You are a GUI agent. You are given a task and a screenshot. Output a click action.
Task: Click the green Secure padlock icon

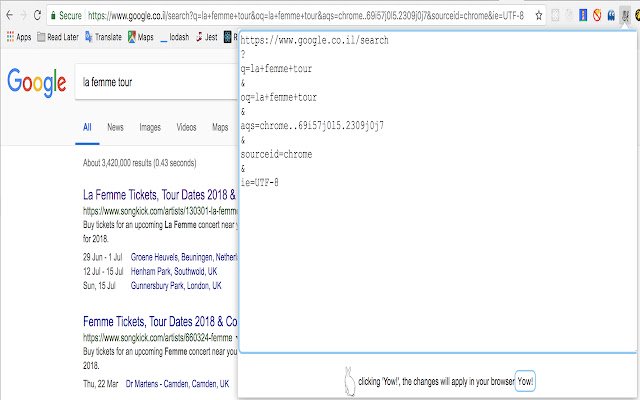click(x=53, y=16)
